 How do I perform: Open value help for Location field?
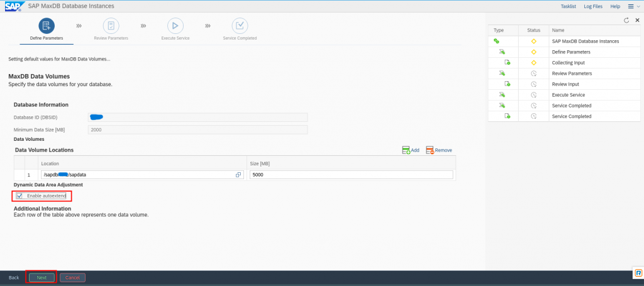(238, 175)
